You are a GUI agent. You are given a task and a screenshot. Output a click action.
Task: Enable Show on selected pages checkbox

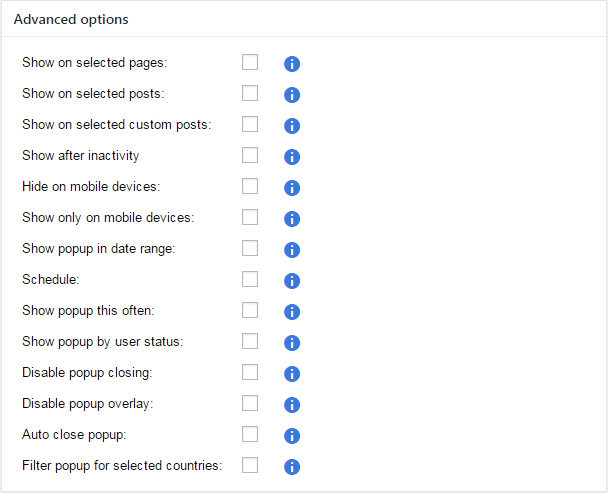(250, 62)
